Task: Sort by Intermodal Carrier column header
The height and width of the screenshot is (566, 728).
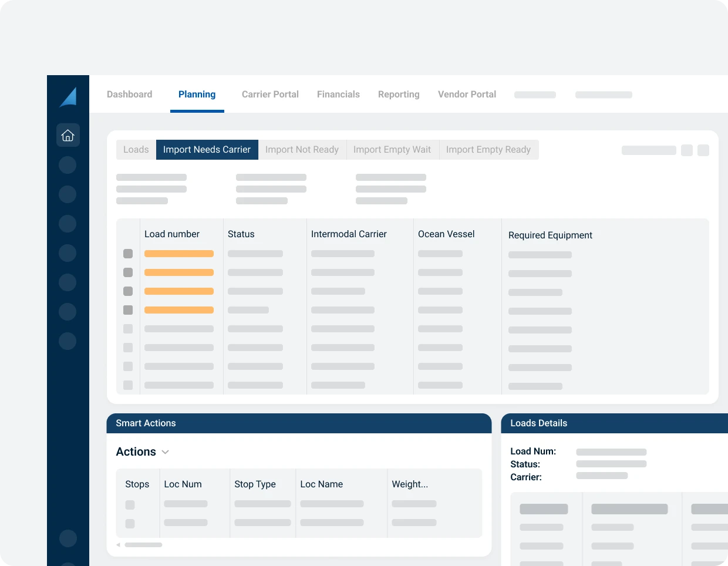Action: tap(349, 234)
